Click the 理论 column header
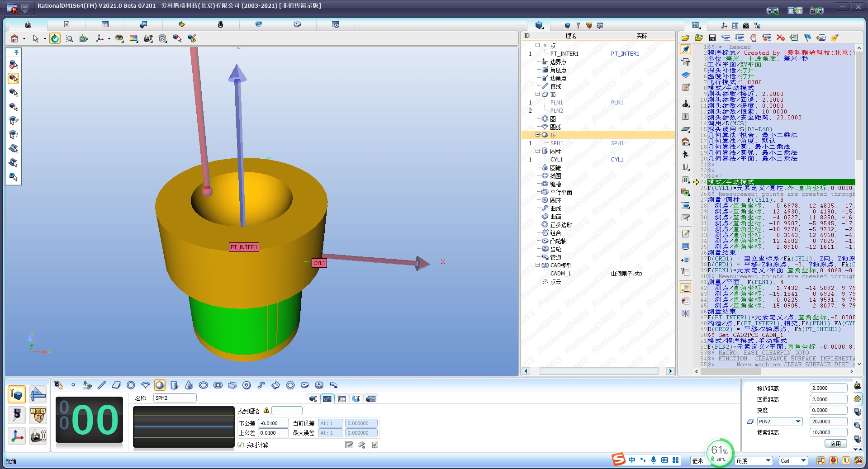The height and width of the screenshot is (469, 868). tap(571, 36)
